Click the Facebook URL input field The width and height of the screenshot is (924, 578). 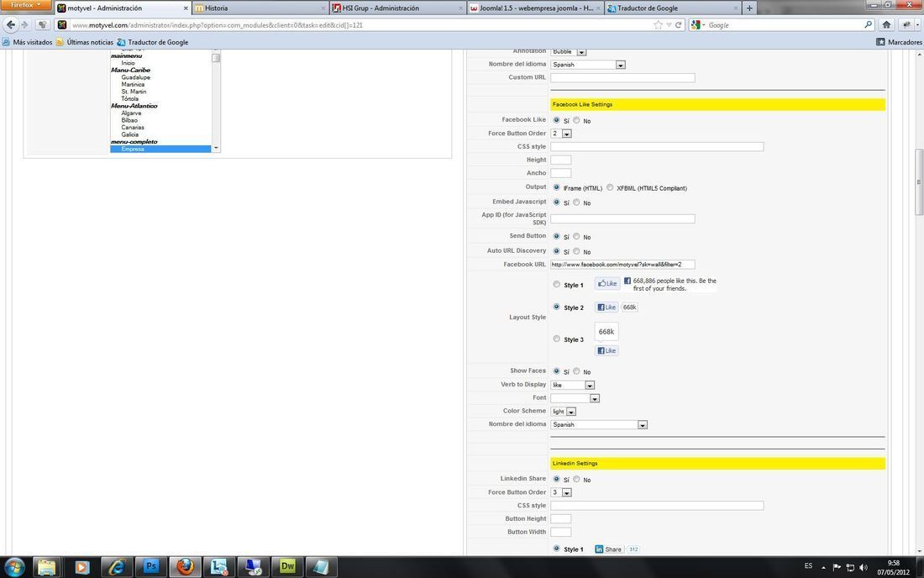(622, 265)
